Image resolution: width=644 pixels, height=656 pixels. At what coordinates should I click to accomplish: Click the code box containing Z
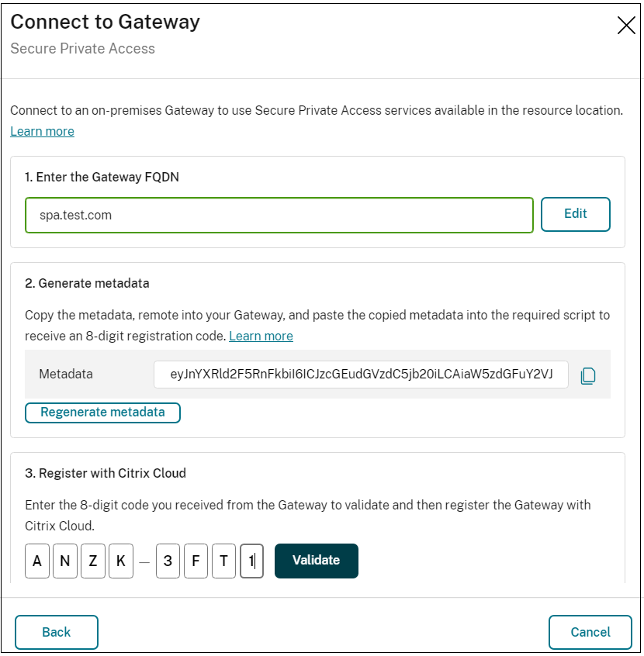tap(92, 561)
